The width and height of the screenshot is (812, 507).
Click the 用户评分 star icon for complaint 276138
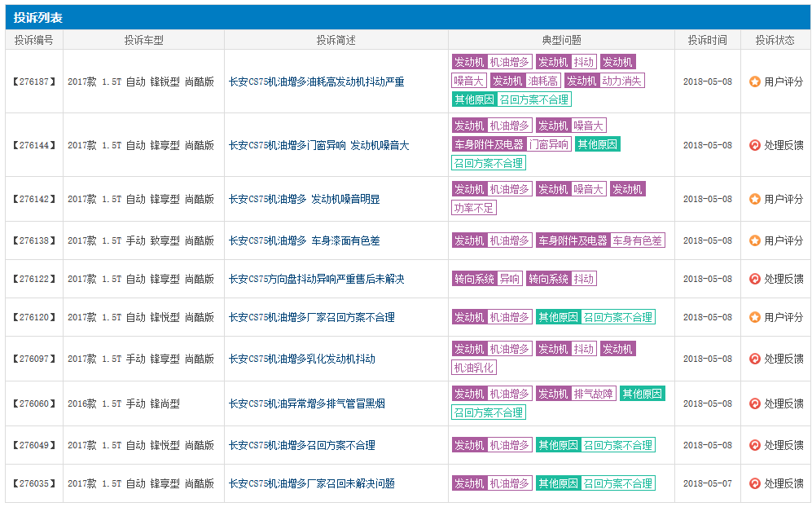(x=754, y=240)
